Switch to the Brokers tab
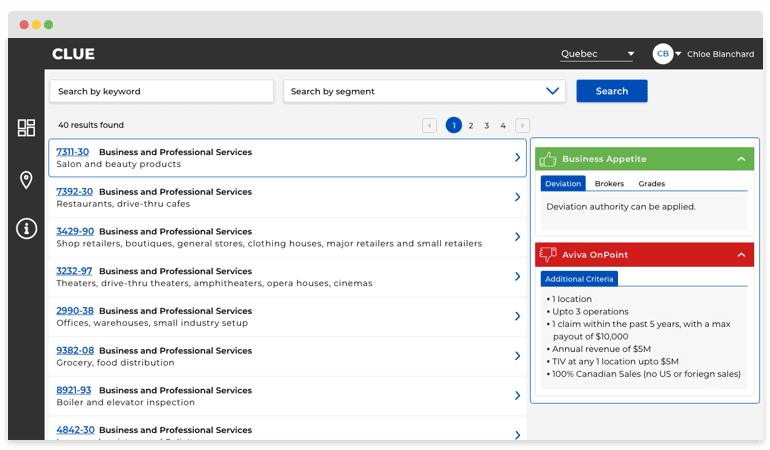 [608, 184]
